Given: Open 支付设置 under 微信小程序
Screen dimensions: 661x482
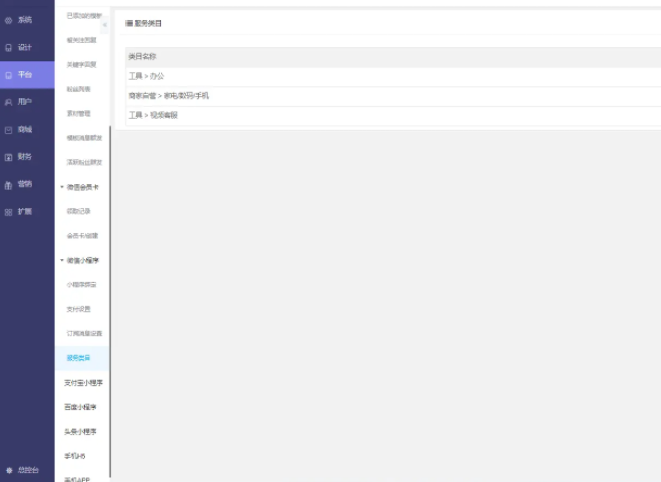Looking at the screenshot, I should [78, 309].
